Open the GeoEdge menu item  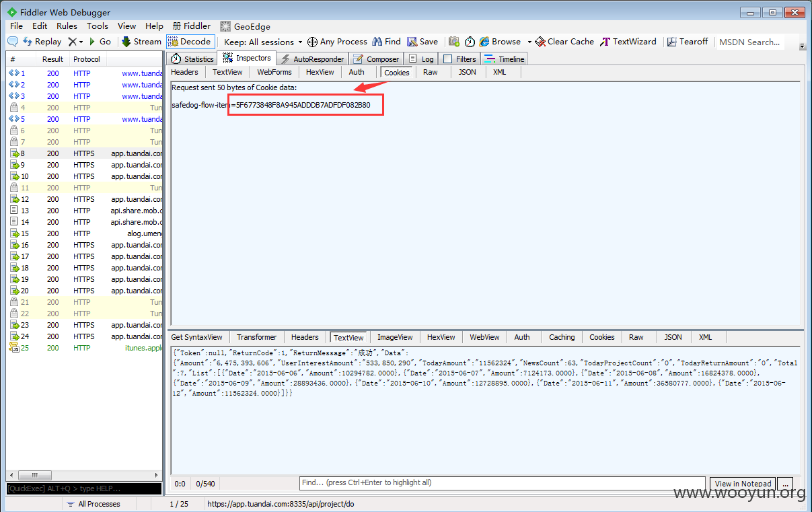point(245,26)
